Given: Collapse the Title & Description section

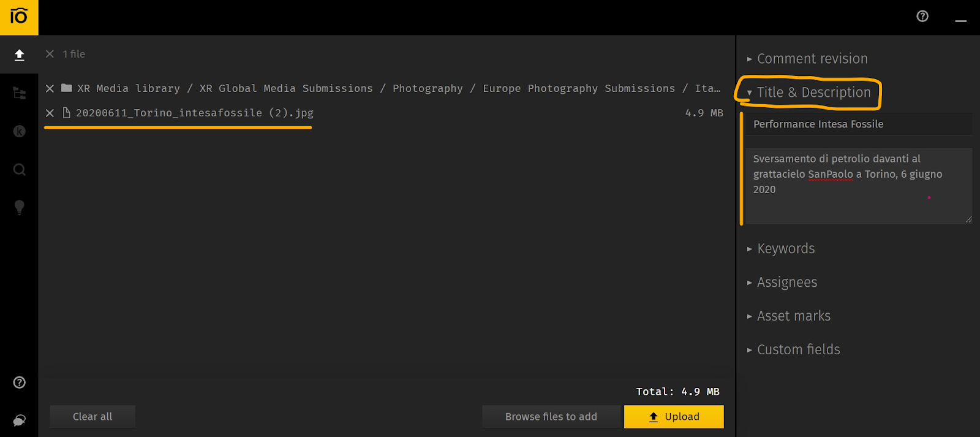Looking at the screenshot, I should [813, 93].
